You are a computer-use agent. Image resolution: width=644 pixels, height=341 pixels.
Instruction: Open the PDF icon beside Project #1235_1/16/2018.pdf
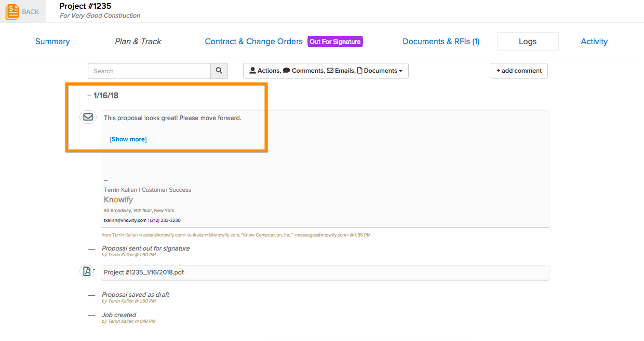pos(87,271)
